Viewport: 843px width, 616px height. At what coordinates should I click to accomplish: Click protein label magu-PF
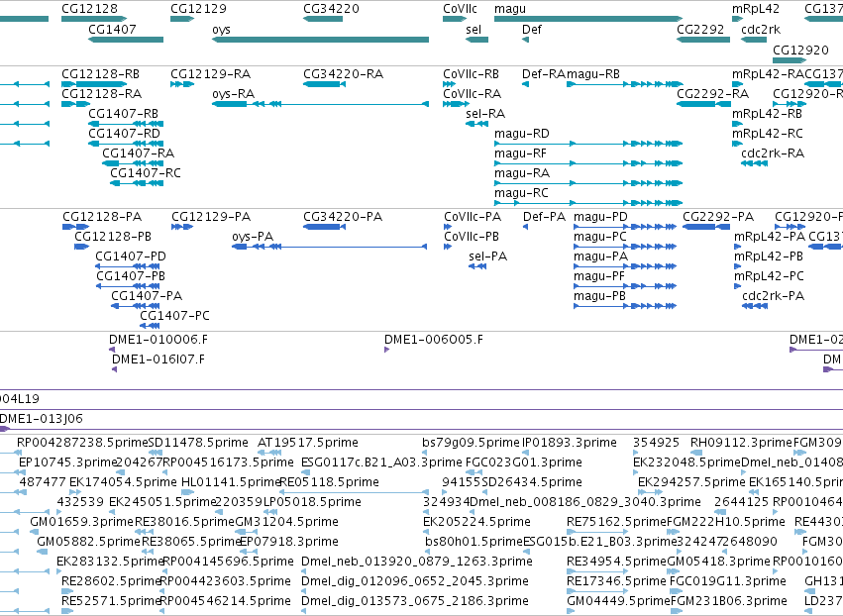tap(599, 277)
